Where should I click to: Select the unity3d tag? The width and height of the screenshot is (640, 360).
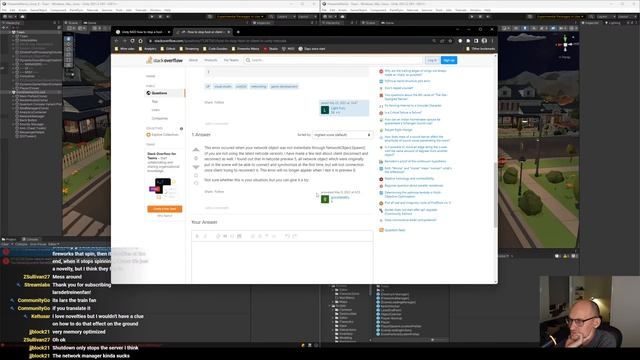(x=241, y=87)
